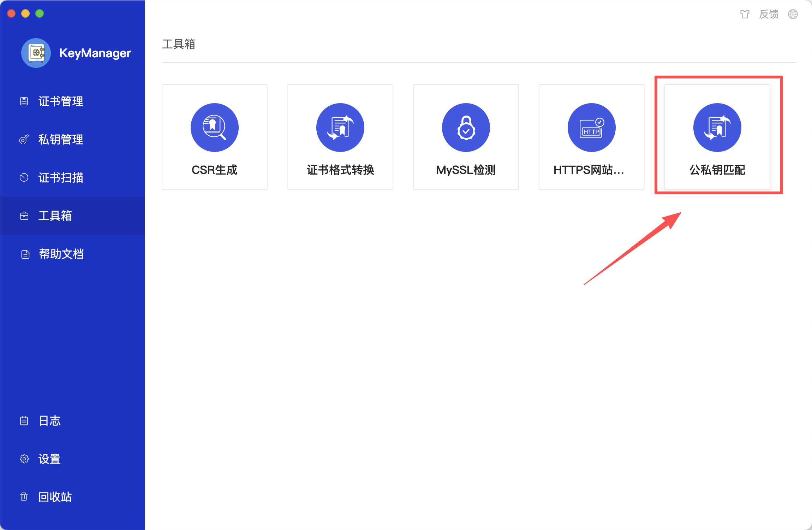The image size is (812, 530).
Task: Open the 回收站 recycle bin
Action: pyautogui.click(x=55, y=497)
